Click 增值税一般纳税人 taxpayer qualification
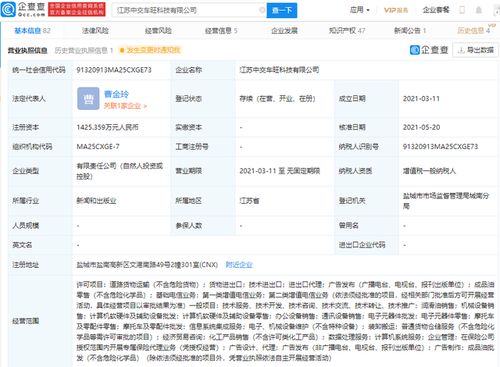 (x=429, y=171)
